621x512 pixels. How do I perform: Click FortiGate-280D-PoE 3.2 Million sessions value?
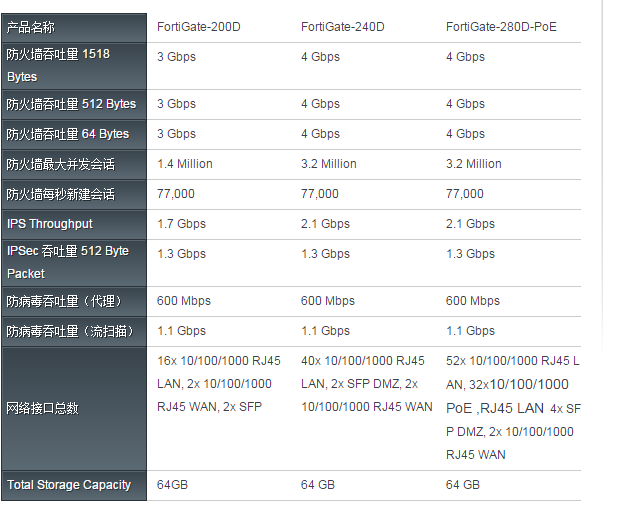[474, 164]
